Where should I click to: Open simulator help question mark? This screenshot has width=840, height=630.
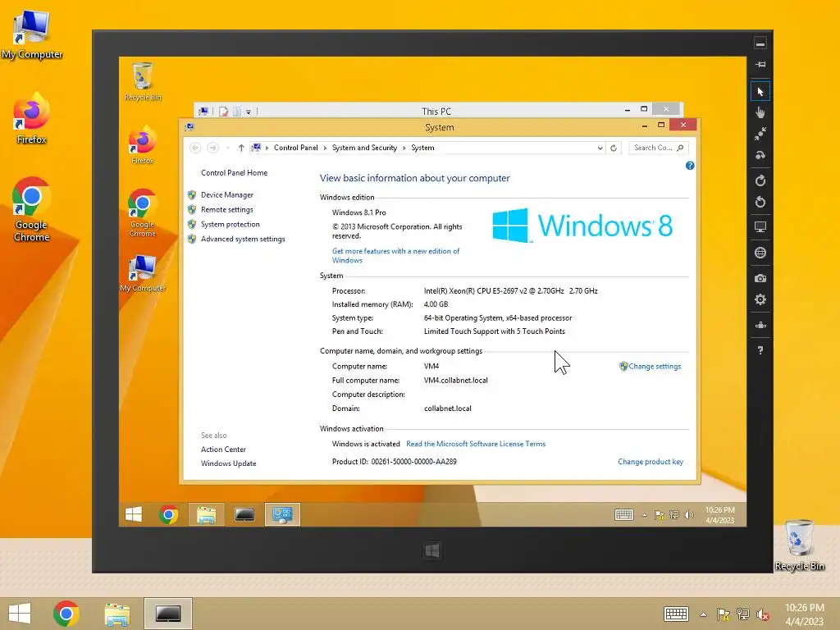[760, 350]
